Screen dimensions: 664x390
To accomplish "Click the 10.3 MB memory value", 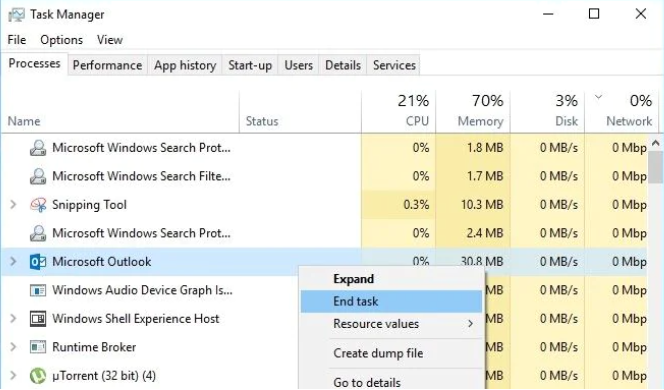I will click(482, 205).
